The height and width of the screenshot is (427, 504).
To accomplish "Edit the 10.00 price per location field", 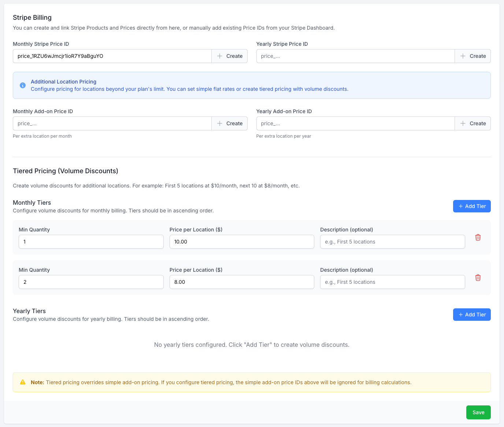I will click(242, 242).
